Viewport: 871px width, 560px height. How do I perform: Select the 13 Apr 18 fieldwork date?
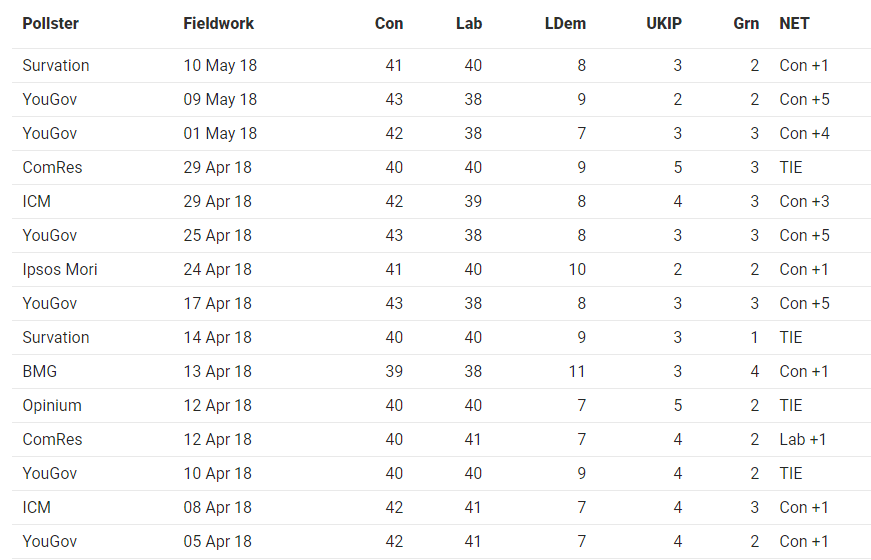218,371
